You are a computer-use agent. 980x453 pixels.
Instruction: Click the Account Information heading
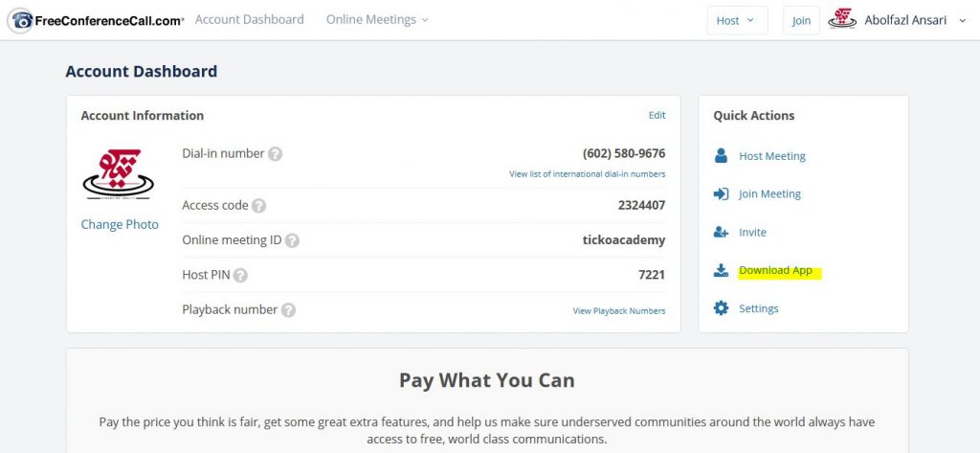pos(142,116)
